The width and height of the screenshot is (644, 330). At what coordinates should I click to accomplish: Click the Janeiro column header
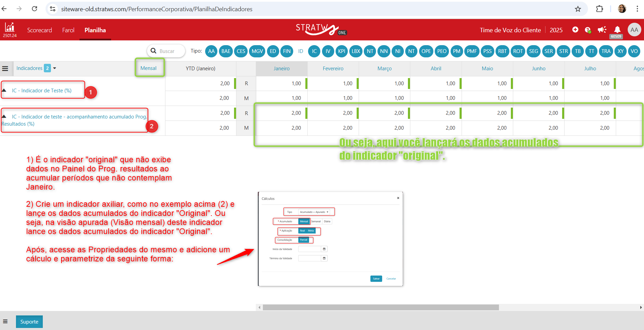point(282,68)
